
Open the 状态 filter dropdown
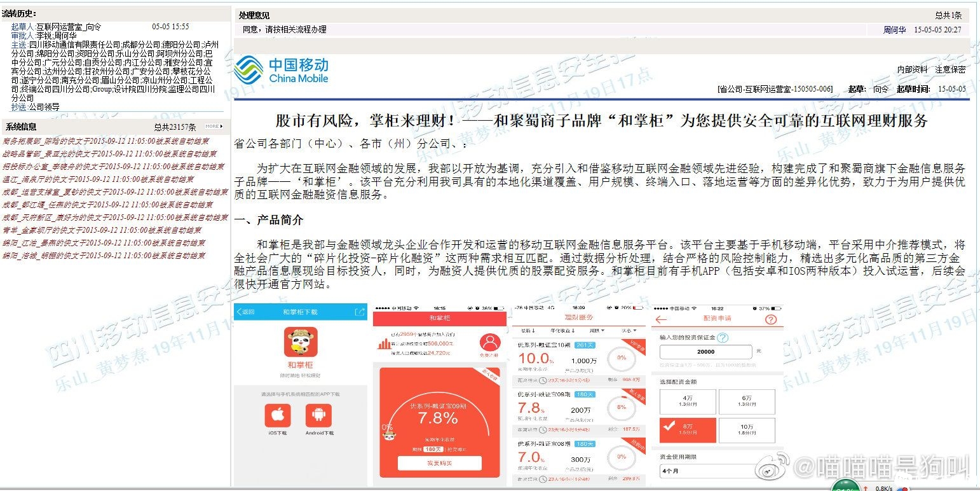pyautogui.click(x=630, y=331)
